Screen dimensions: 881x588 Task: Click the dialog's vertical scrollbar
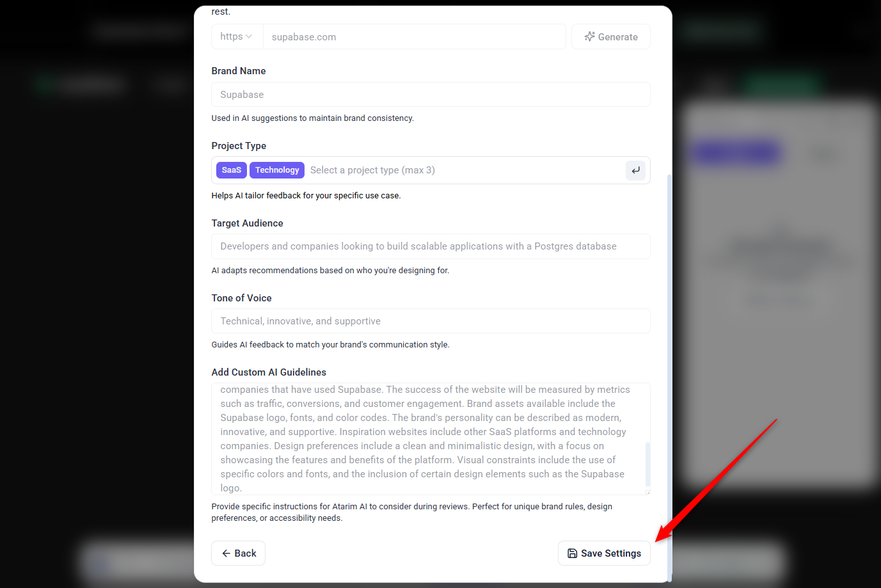669,377
